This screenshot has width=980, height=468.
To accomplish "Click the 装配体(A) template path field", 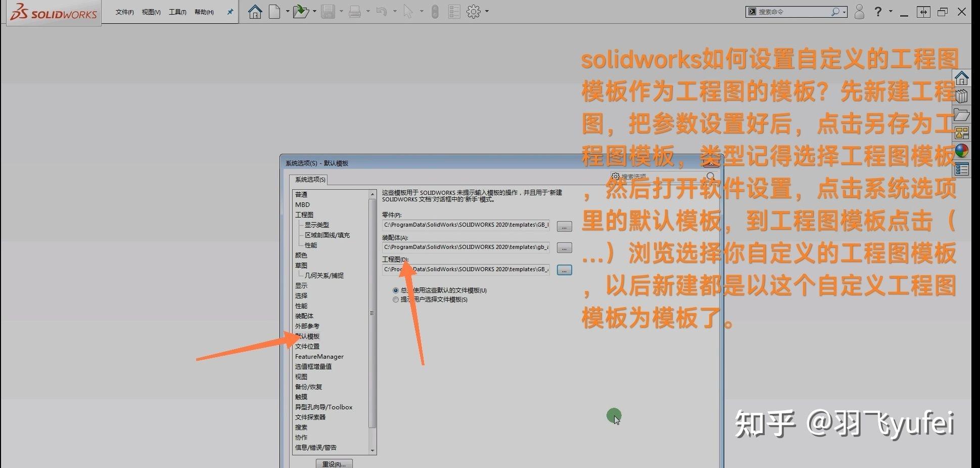I will [466, 247].
